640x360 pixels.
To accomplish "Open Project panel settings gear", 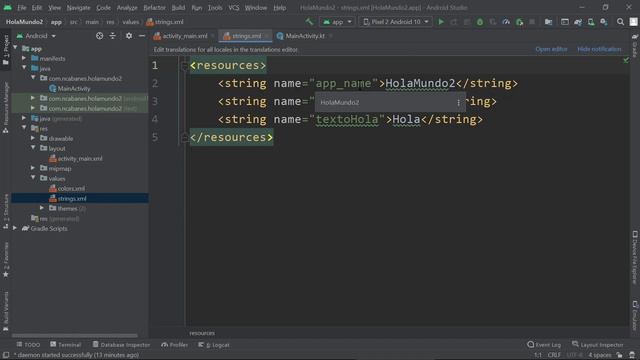I will click(x=129, y=36).
